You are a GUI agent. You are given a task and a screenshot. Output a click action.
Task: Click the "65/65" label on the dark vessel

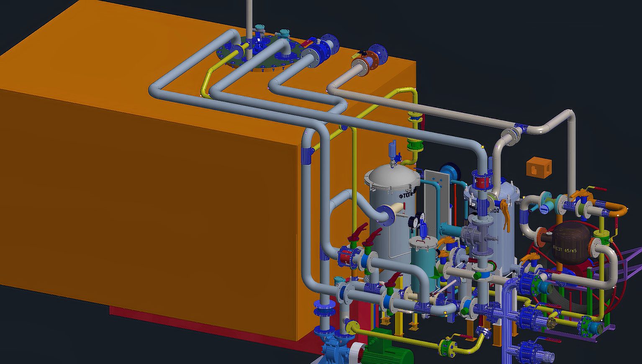(570, 250)
